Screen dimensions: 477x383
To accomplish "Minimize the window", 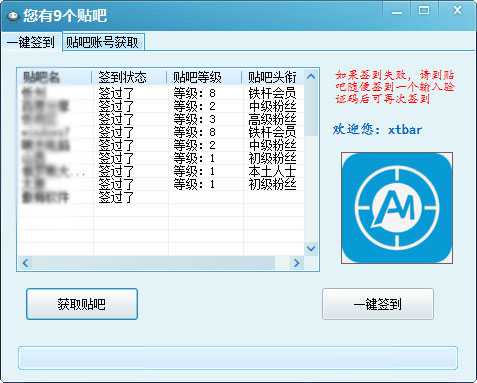I will [x=397, y=11].
